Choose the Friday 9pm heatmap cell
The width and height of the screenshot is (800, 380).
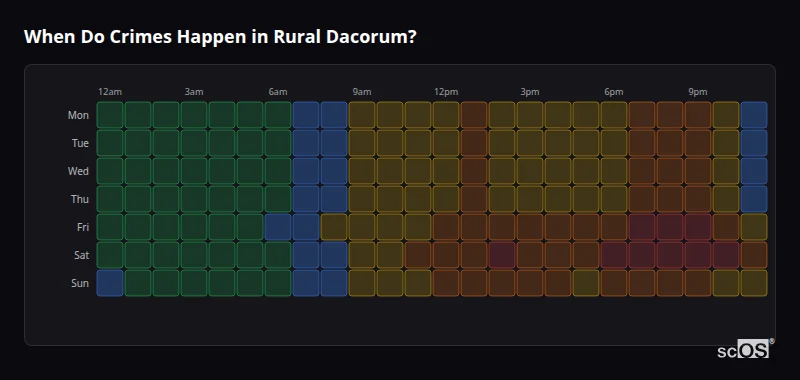tap(698, 227)
